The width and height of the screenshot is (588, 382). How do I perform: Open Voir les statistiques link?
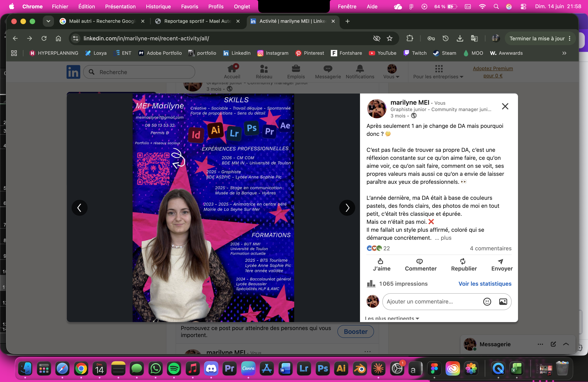tap(485, 284)
